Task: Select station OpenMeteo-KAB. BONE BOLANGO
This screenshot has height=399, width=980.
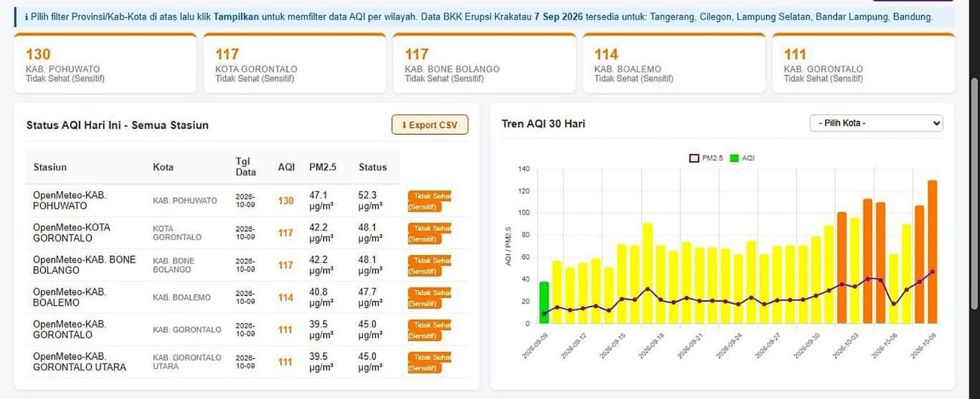Action: pos(85,265)
